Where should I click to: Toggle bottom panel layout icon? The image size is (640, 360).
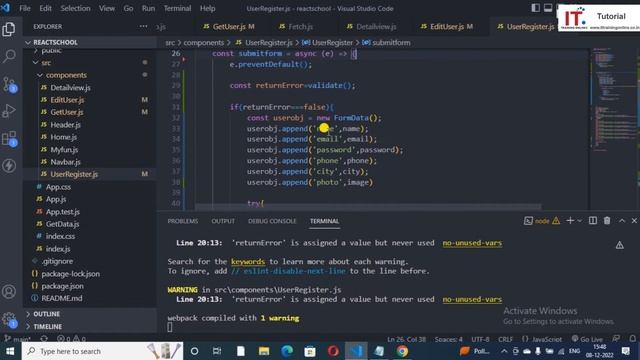548,8
